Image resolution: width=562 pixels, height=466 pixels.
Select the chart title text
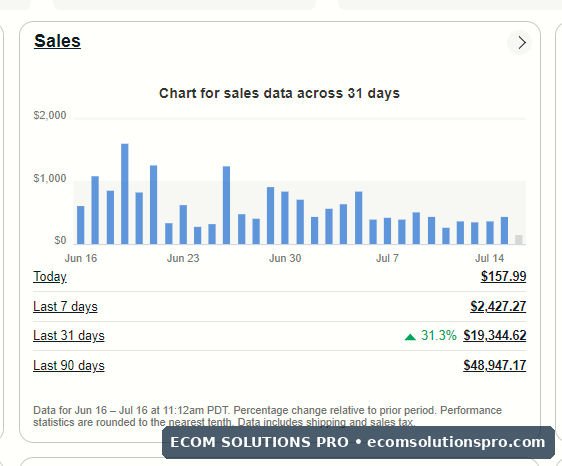click(x=279, y=93)
